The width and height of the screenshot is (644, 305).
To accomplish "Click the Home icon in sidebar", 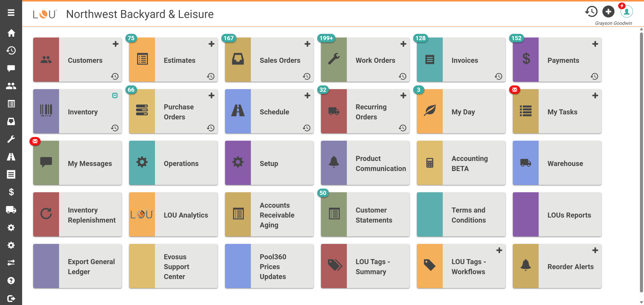I will 11,33.
